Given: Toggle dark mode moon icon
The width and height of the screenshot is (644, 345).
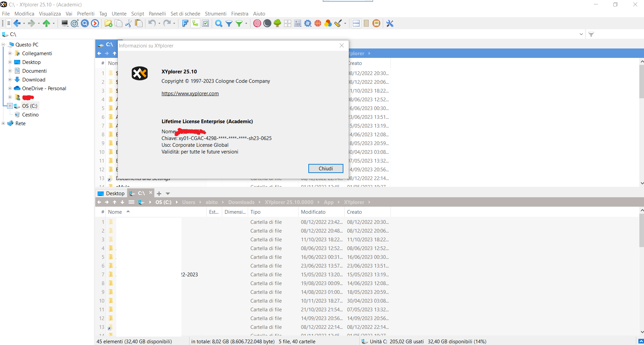Looking at the screenshot, I should tap(267, 23).
